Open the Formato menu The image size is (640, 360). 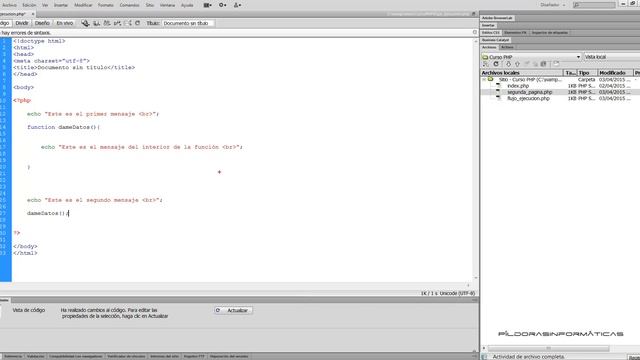106,5
